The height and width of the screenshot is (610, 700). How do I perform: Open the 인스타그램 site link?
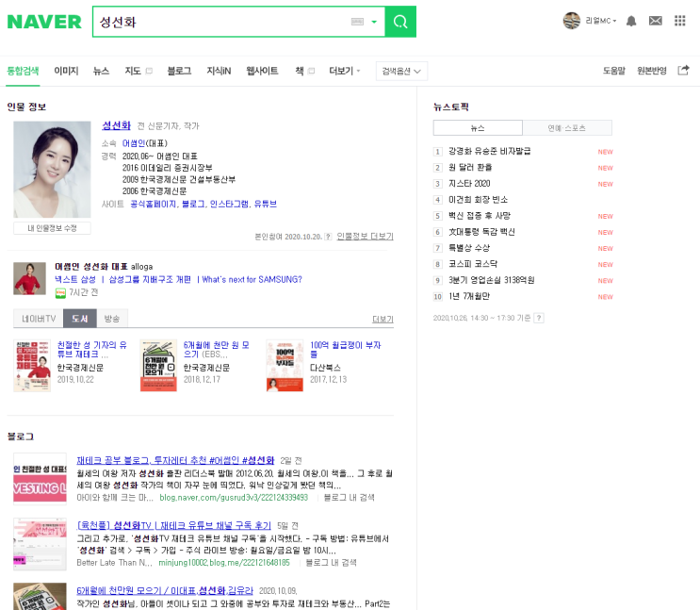click(x=230, y=205)
